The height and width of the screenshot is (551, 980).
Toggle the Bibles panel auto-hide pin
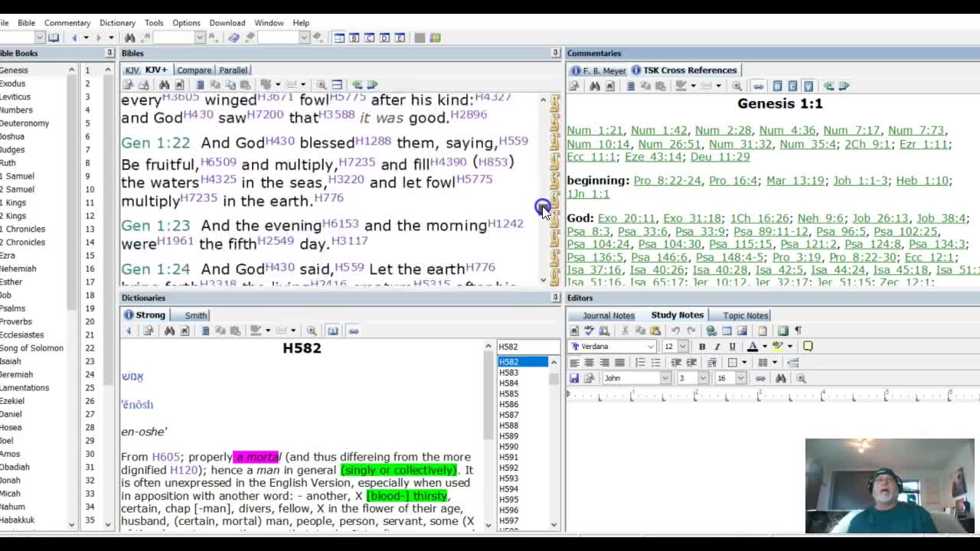[555, 53]
